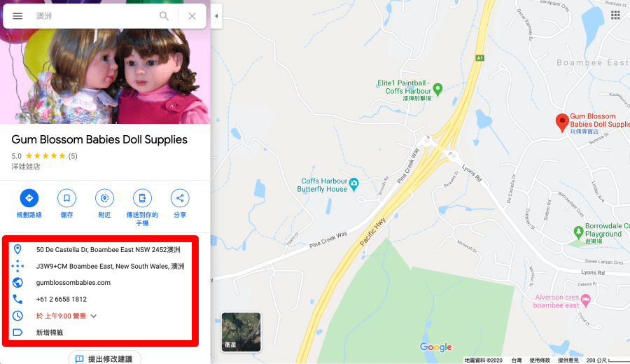Open the hamburger main menu

tap(17, 16)
